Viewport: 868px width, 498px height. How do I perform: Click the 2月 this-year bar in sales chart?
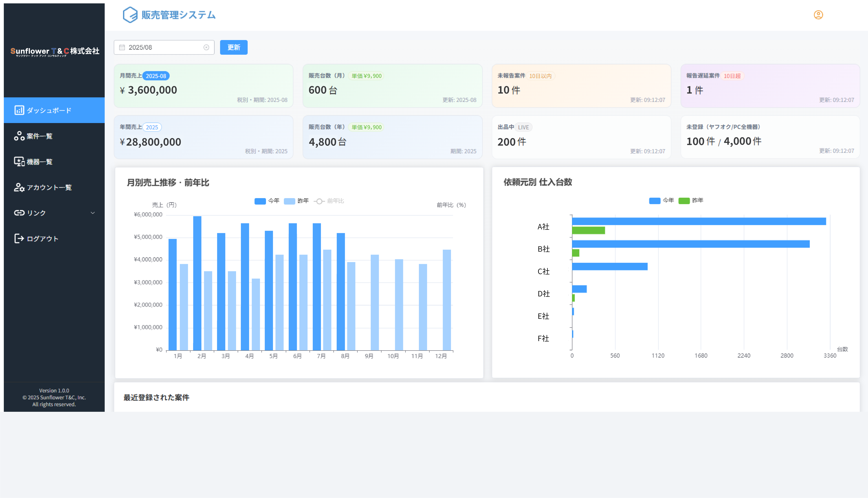click(197, 283)
